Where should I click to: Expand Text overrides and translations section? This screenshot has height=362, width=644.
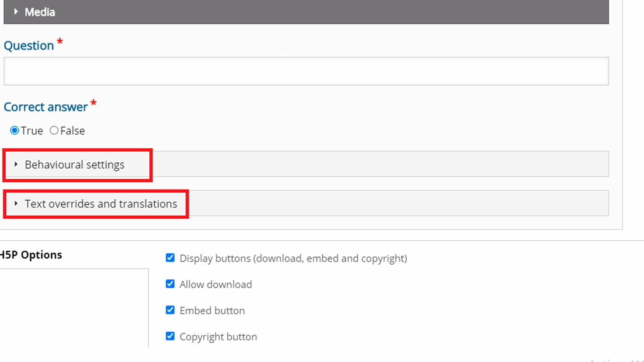tap(306, 204)
